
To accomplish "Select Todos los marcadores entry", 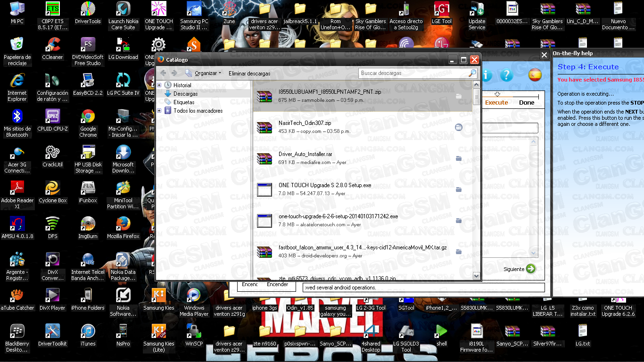I will tap(198, 111).
